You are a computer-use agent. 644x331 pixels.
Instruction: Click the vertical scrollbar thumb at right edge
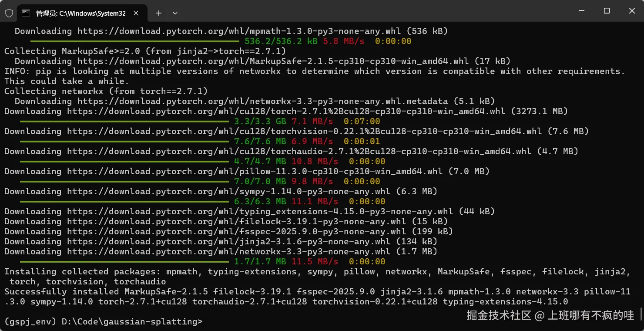click(641, 314)
